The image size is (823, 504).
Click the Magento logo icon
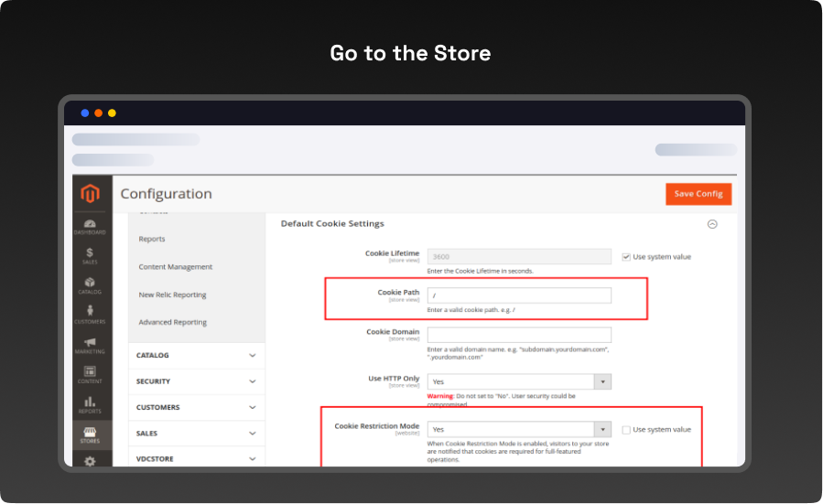pos(90,194)
